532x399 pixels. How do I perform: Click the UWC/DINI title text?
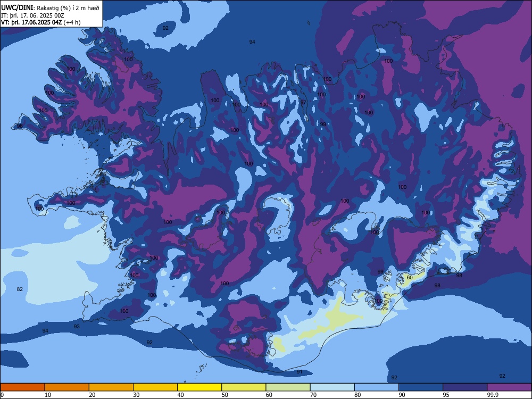pos(17,7)
